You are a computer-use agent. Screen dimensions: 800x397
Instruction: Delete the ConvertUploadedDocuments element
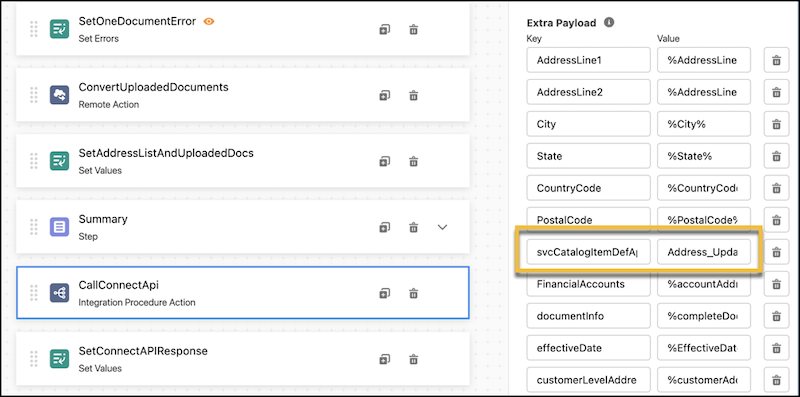414,95
